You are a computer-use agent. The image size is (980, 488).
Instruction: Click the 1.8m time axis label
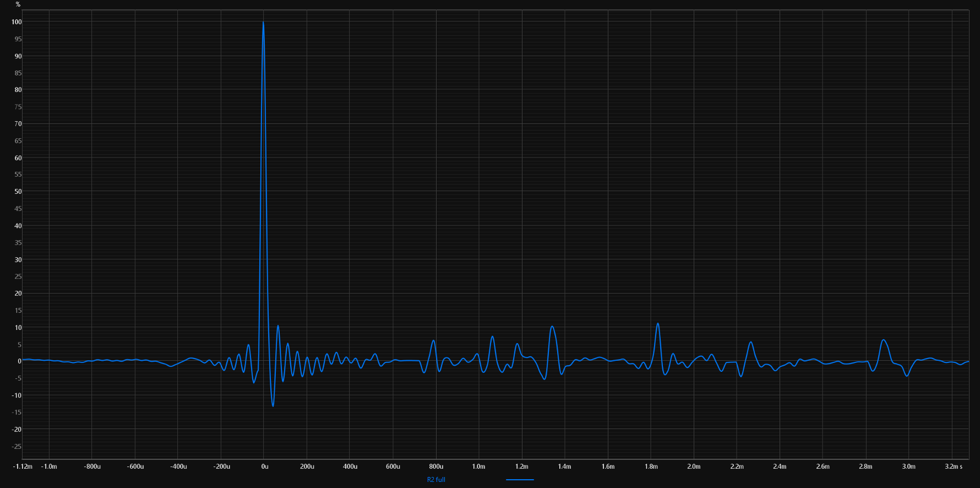[651, 467]
